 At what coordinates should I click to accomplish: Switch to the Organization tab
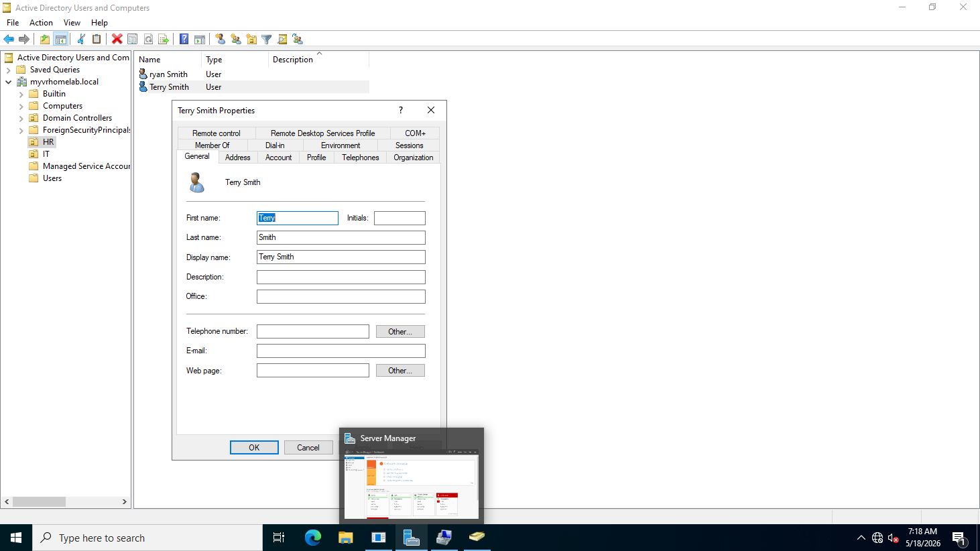tap(413, 158)
